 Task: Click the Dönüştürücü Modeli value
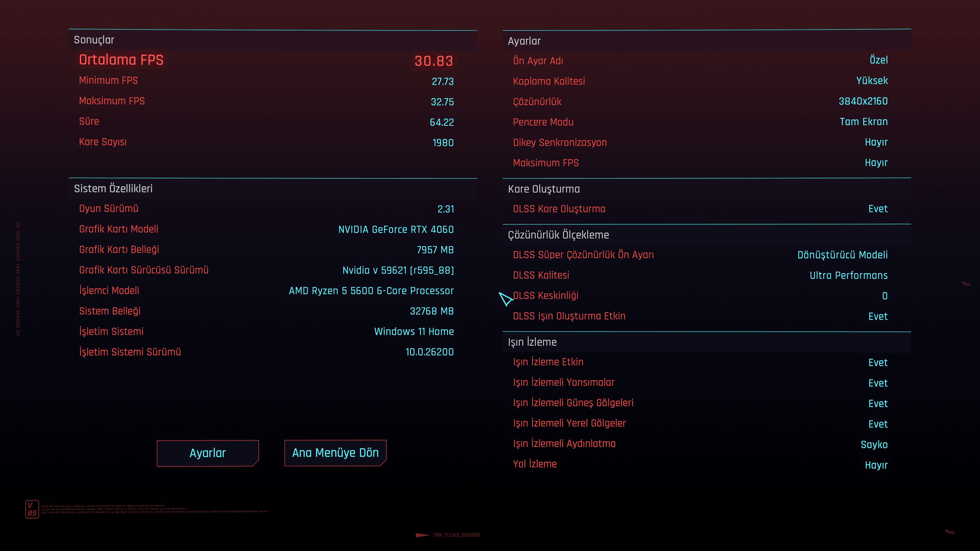pyautogui.click(x=842, y=255)
